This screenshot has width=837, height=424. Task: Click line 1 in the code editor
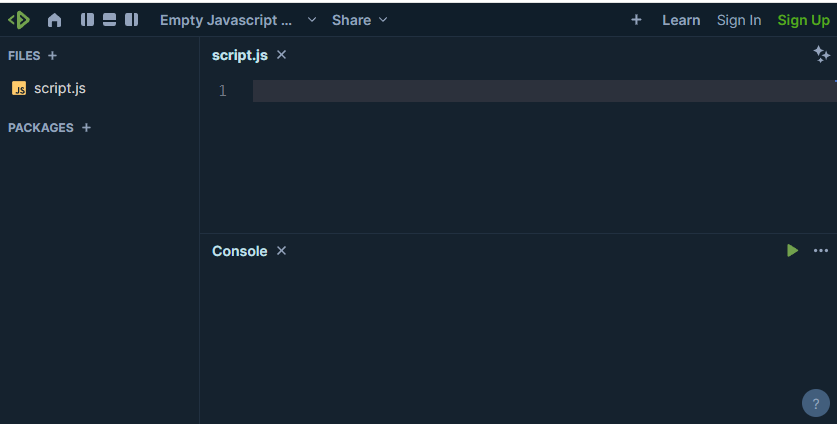click(x=540, y=91)
